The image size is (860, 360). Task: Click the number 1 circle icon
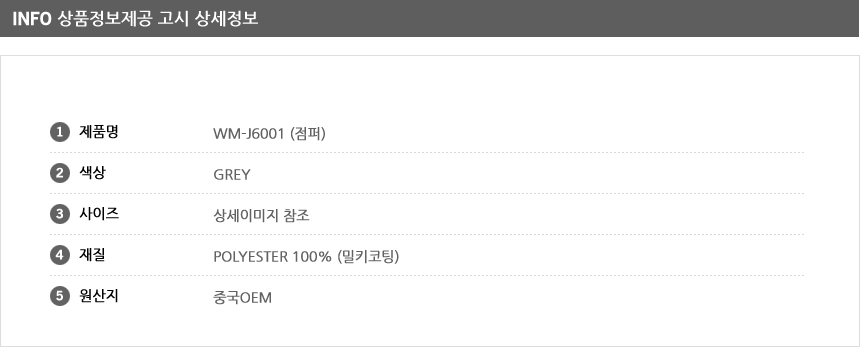point(60,132)
